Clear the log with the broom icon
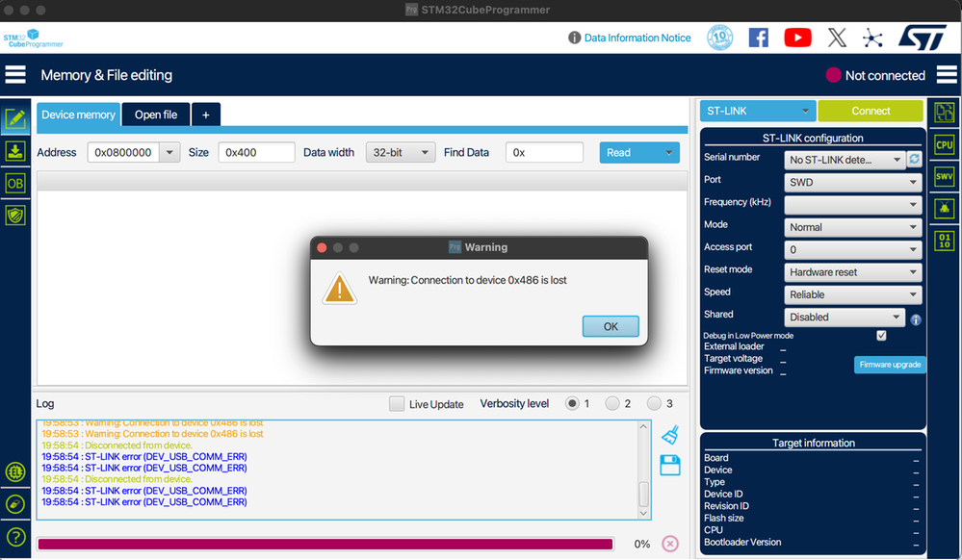This screenshot has height=560, width=962. tap(670, 435)
